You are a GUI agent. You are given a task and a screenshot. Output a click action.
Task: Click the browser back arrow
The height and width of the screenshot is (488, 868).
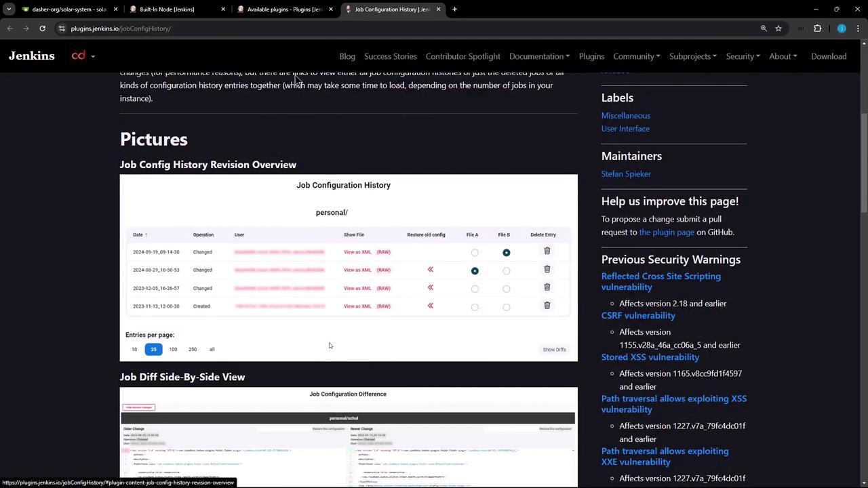coord(10,28)
